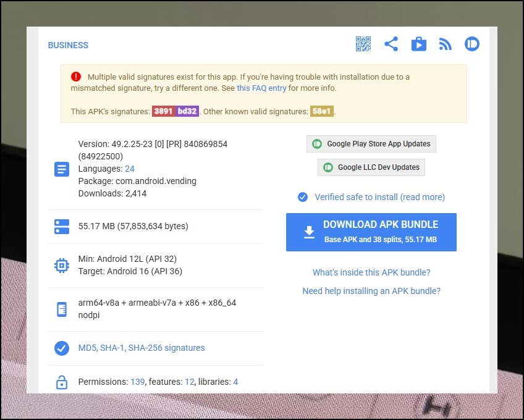Open Need help installing an APK bundle

tap(371, 291)
